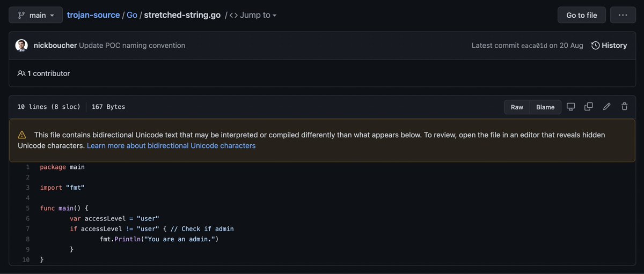Select line number 7
This screenshot has height=274, width=644.
click(x=27, y=229)
